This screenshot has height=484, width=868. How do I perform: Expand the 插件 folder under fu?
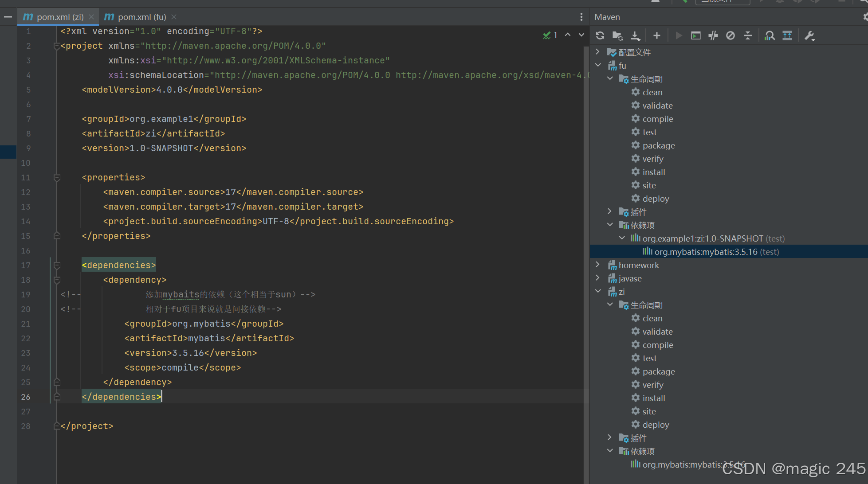[x=610, y=212]
